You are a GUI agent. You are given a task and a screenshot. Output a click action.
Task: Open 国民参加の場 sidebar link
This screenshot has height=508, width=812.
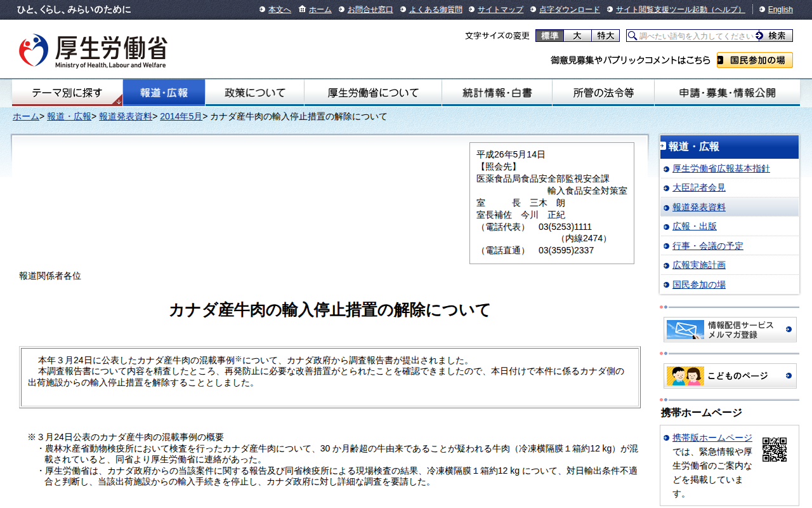point(699,285)
